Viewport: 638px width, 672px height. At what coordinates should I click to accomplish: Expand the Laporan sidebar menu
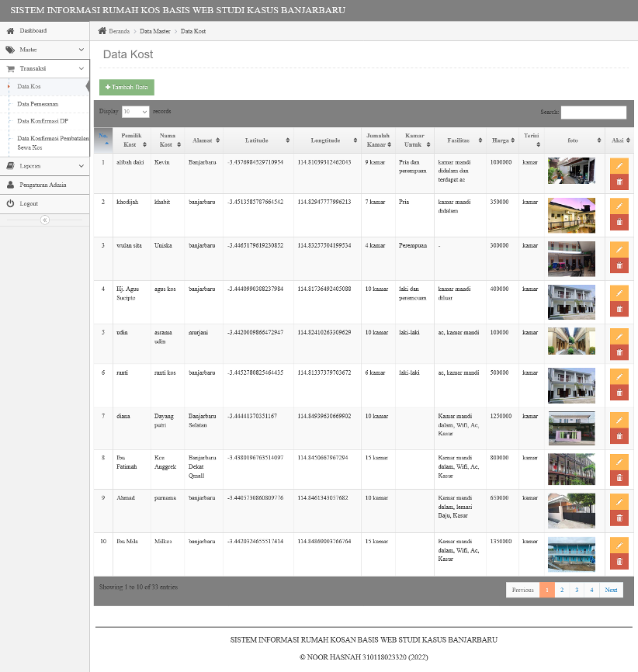pos(44,166)
